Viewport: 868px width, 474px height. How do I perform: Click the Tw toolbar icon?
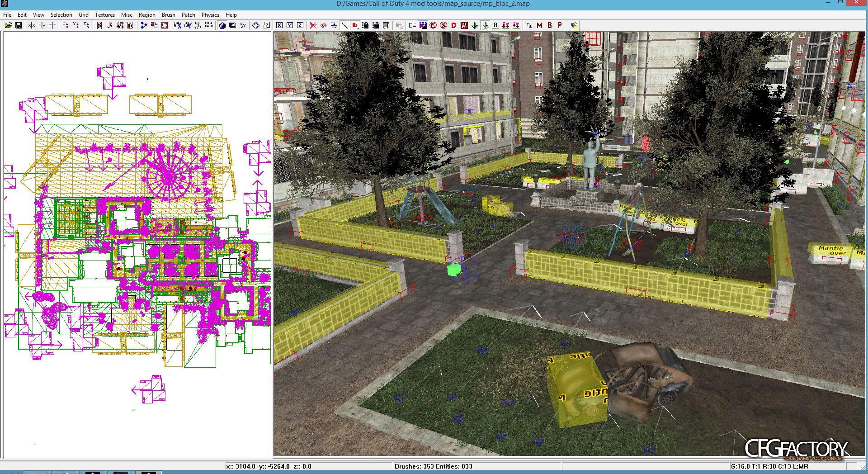[x=529, y=25]
